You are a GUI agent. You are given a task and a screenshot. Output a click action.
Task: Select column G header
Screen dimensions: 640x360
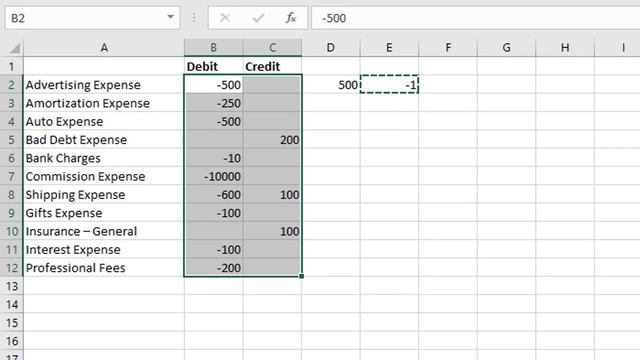507,48
